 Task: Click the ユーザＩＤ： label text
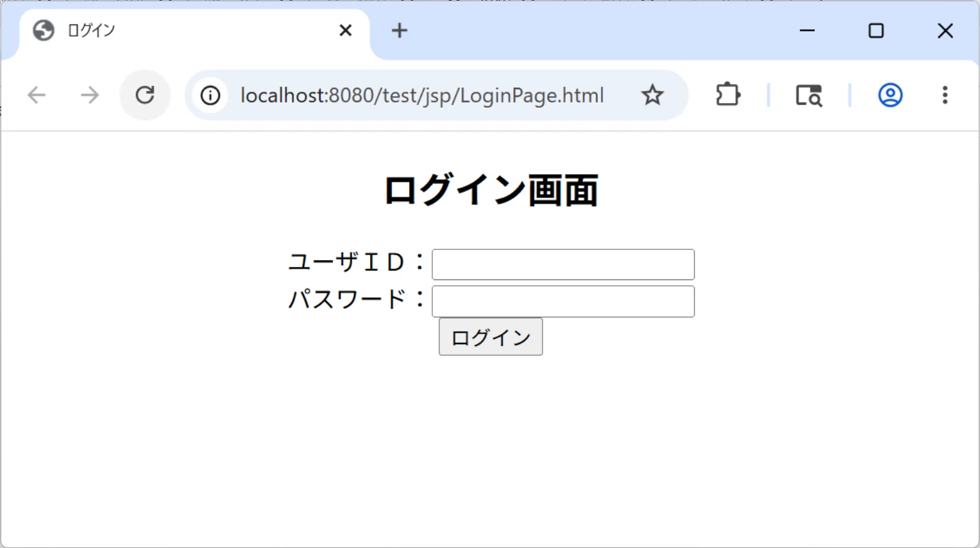[357, 262]
